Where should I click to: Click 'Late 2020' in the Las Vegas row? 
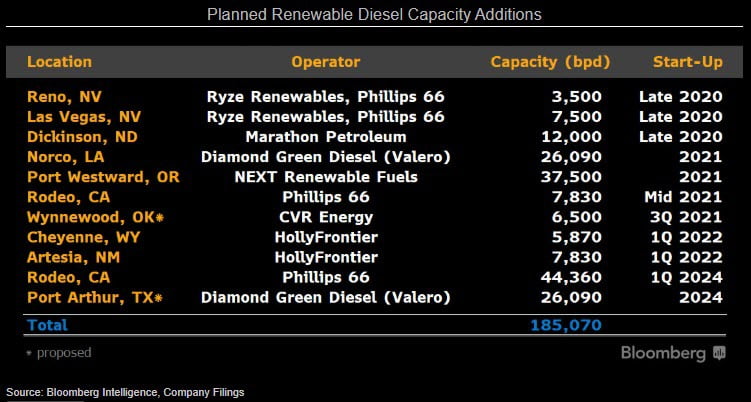tap(681, 117)
